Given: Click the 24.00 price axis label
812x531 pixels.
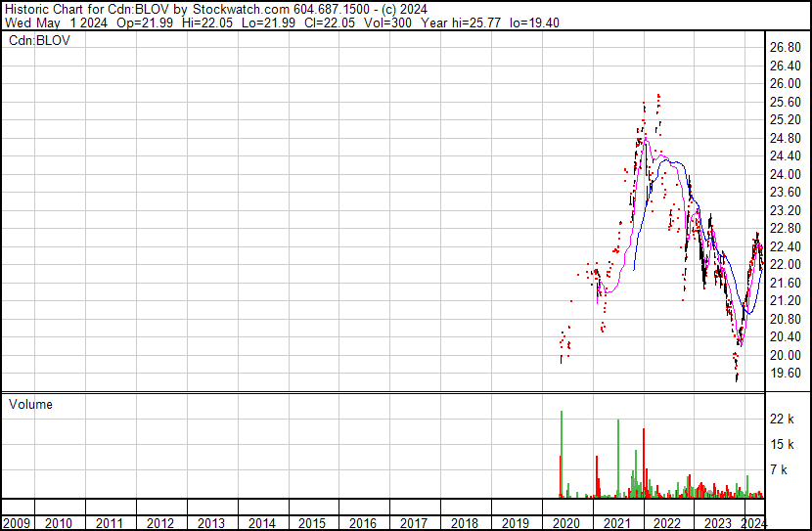Looking at the screenshot, I should click(x=786, y=174).
